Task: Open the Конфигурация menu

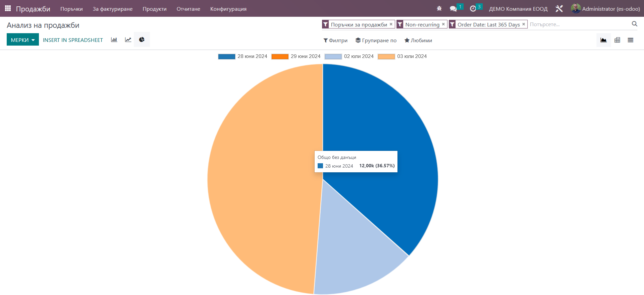Action: click(x=228, y=9)
